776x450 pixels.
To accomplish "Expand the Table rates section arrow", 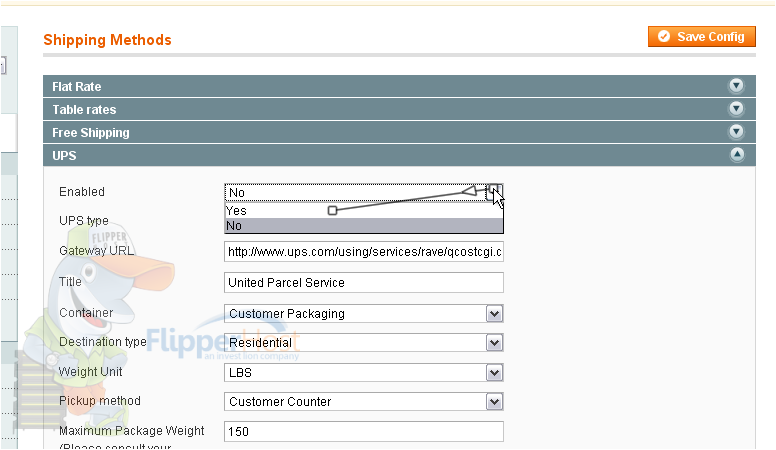I will (x=736, y=108).
